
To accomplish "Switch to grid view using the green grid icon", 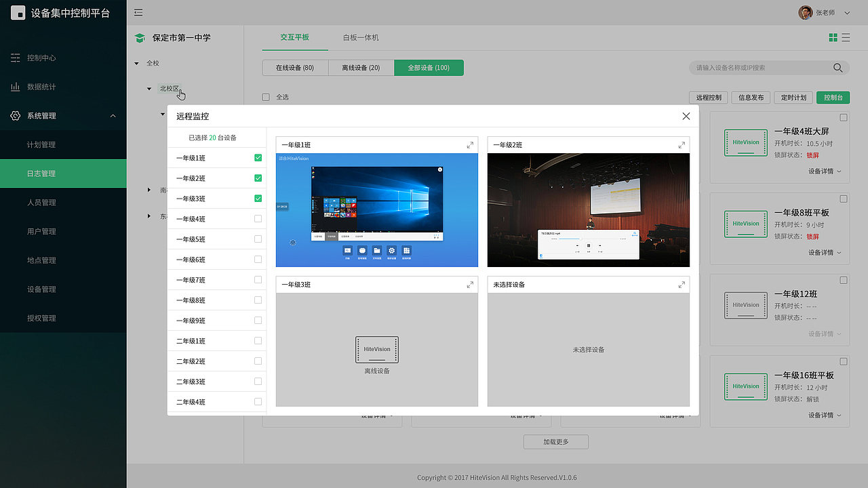I will pyautogui.click(x=833, y=37).
